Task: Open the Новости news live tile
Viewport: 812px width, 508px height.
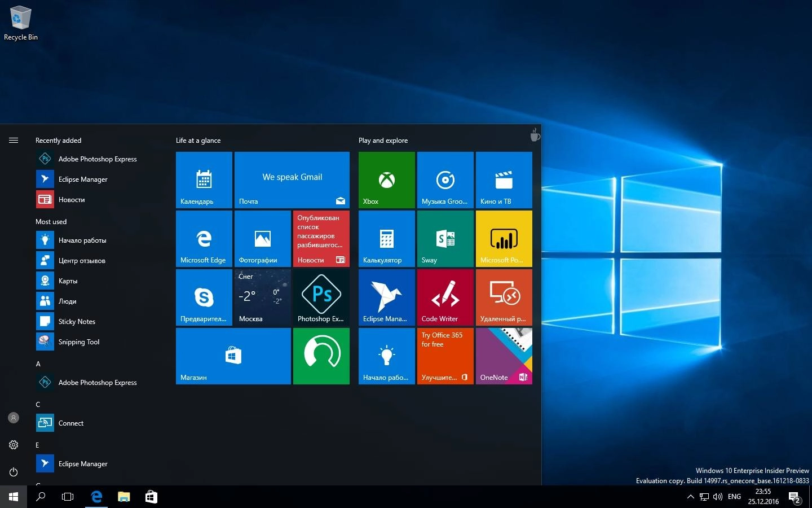Action: click(x=321, y=239)
